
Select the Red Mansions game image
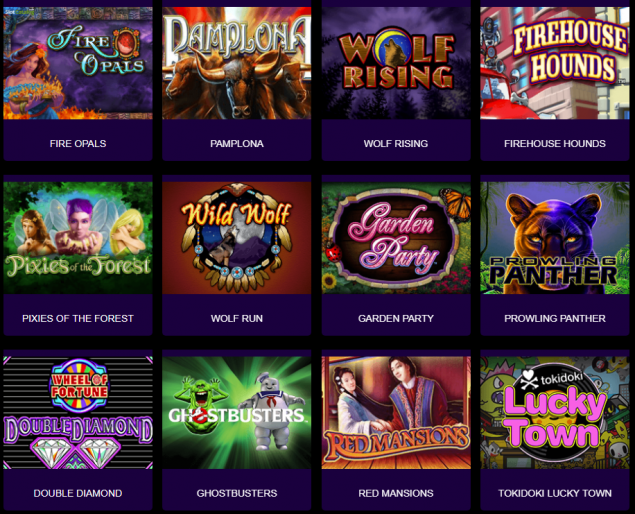pos(396,413)
